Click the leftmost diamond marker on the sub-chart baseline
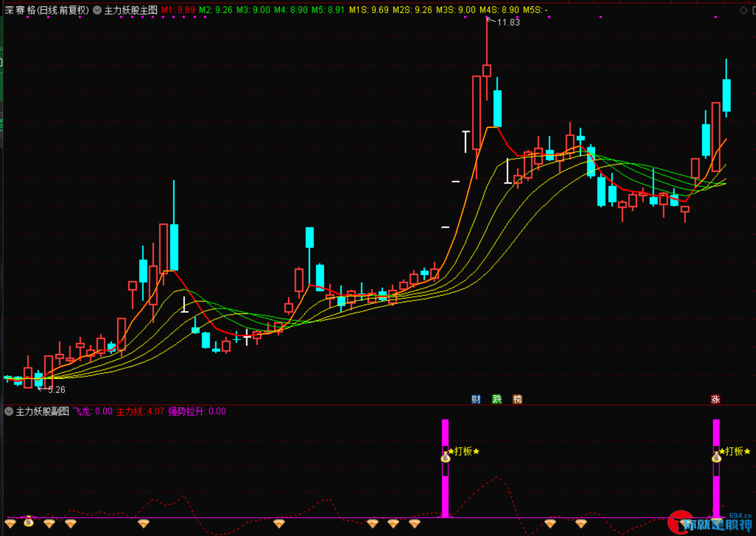The width and height of the screenshot is (756, 536). 10,524
